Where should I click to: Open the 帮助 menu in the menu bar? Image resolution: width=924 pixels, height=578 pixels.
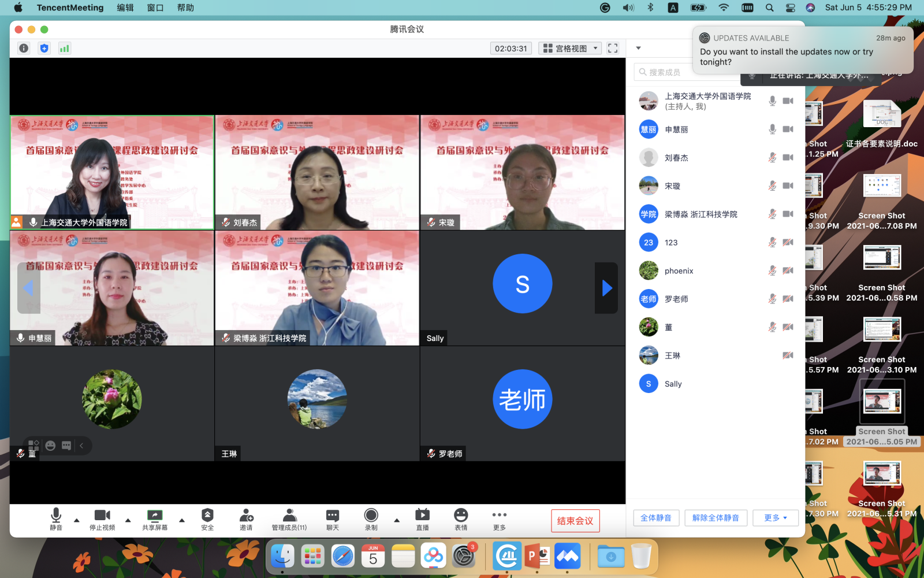[185, 8]
